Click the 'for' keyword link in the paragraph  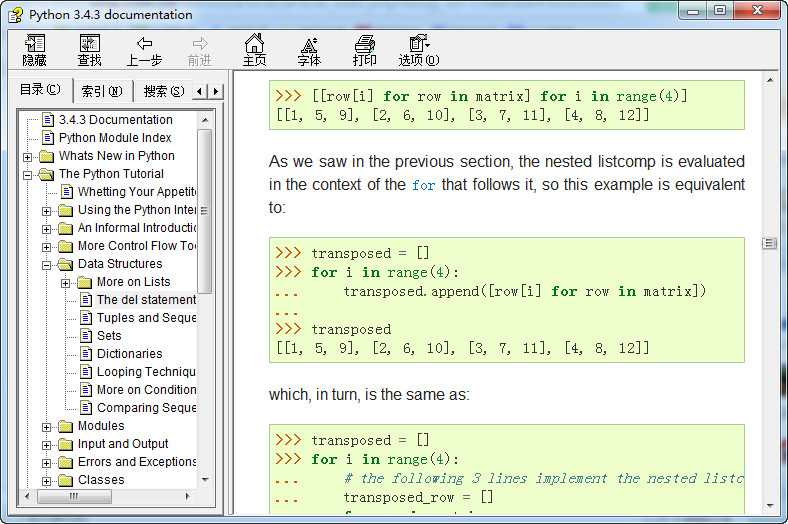423,185
